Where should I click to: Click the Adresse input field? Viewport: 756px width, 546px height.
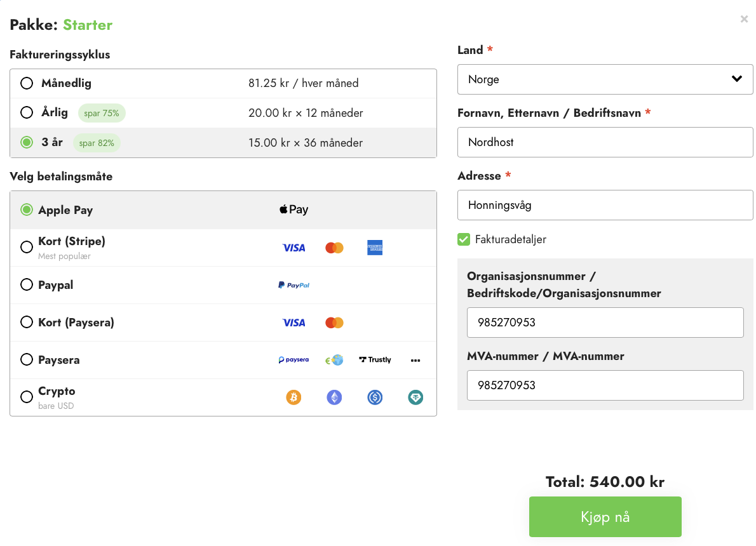[605, 205]
